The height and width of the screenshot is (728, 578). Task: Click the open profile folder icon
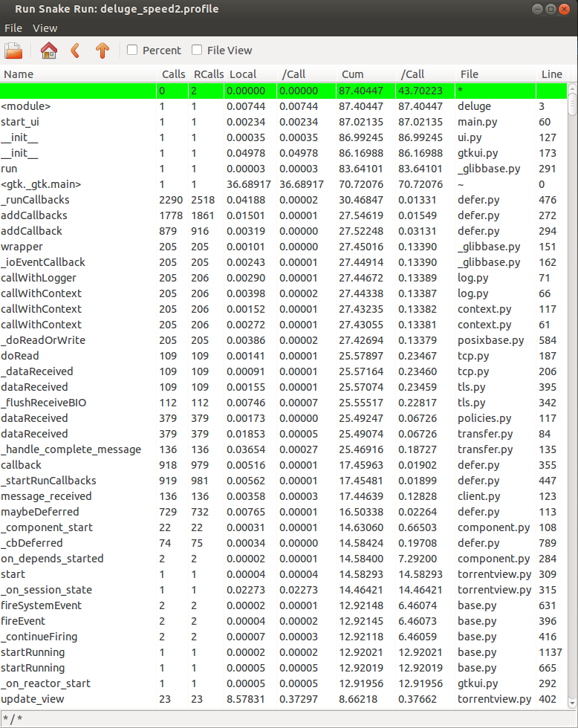(x=13, y=51)
